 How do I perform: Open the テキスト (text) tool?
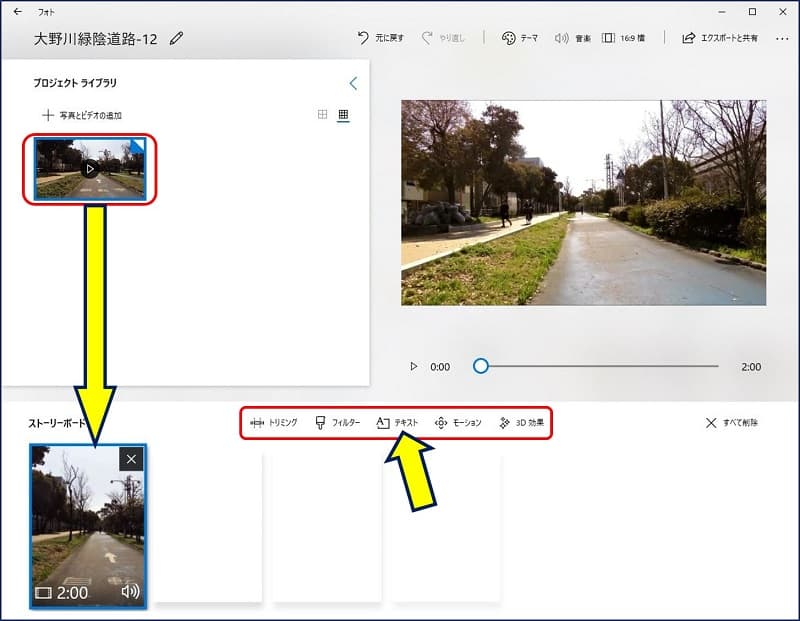click(x=398, y=423)
